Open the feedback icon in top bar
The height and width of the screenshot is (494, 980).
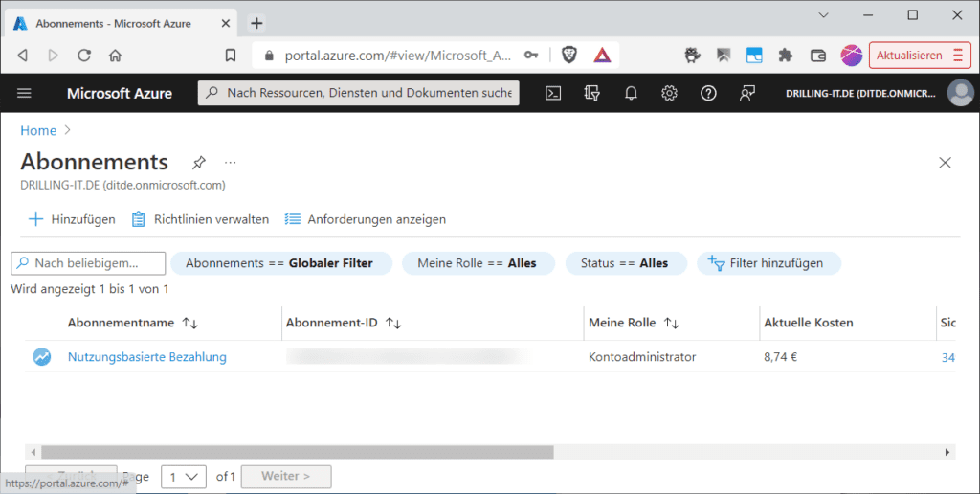(x=746, y=93)
